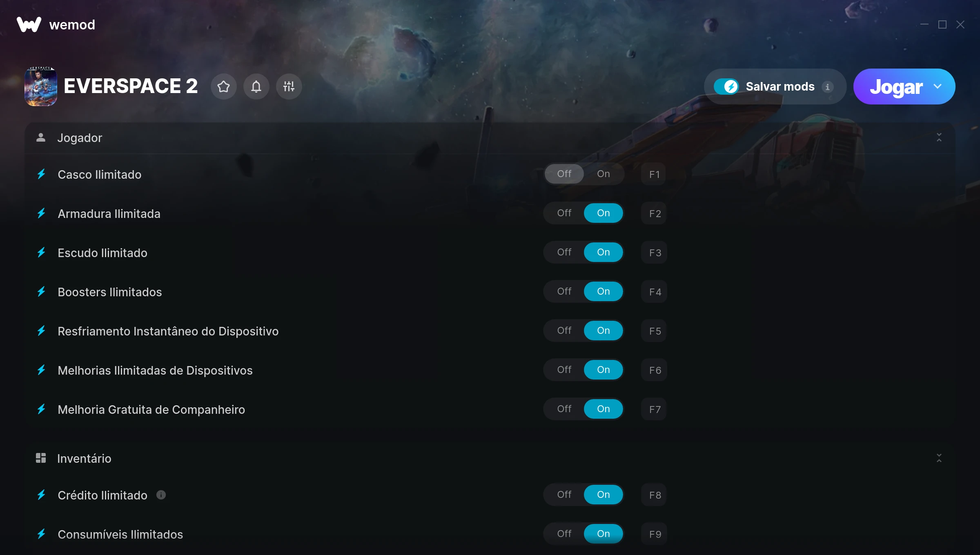Disable Boosters Ilimitados mod
The width and height of the screenshot is (980, 555).
(x=564, y=291)
